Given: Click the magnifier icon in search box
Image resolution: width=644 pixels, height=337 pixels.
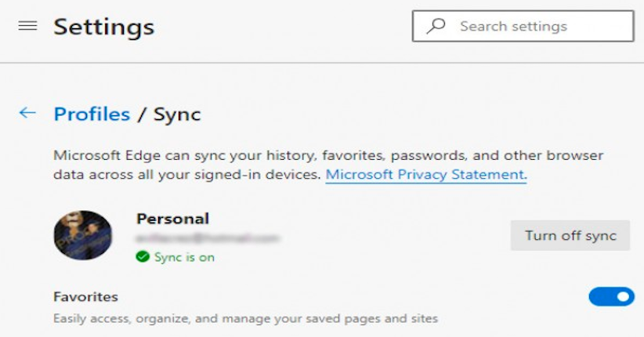Looking at the screenshot, I should point(436,26).
